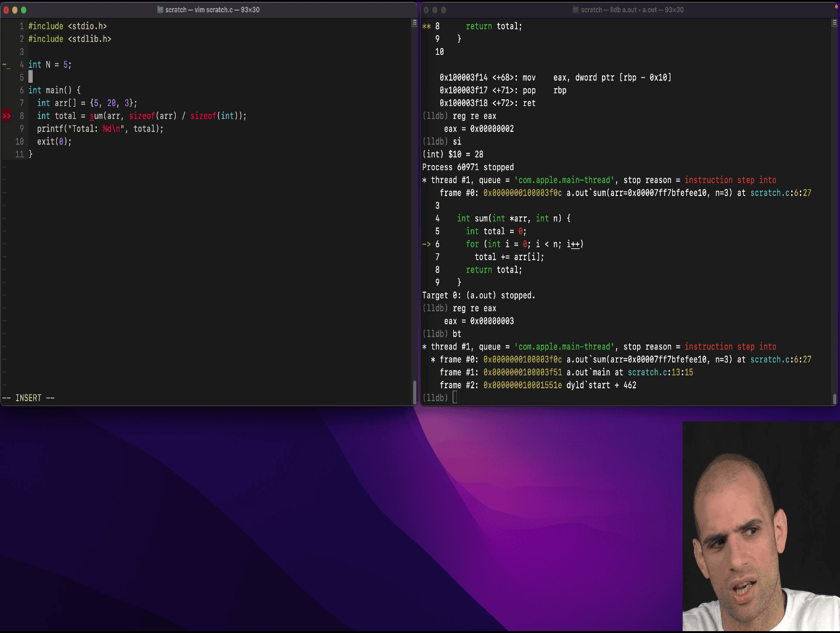Viewport: 840px width, 633px height.
Task: Click the scroll marker icon atop the vim pane
Action: click(414, 23)
